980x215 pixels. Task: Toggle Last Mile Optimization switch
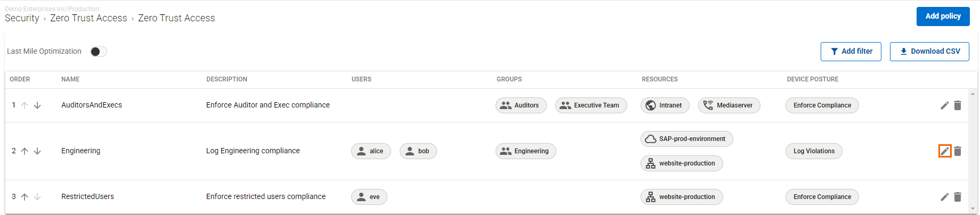click(99, 52)
